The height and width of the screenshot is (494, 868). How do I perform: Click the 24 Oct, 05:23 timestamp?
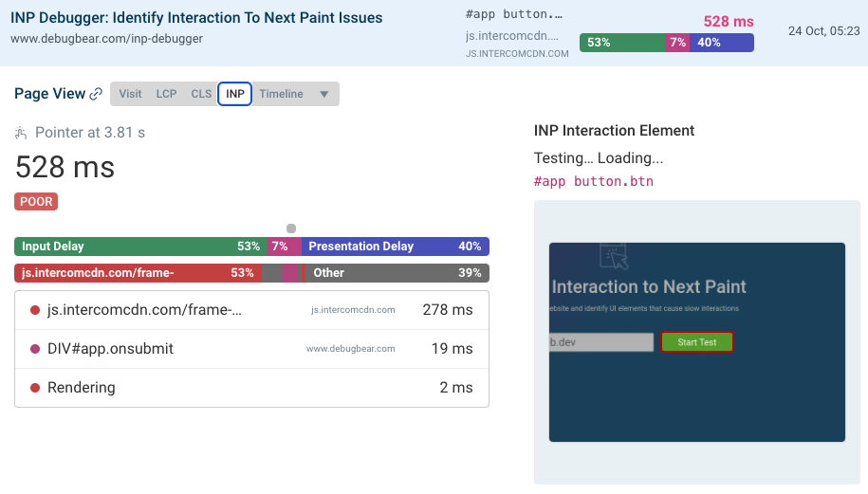tap(823, 31)
